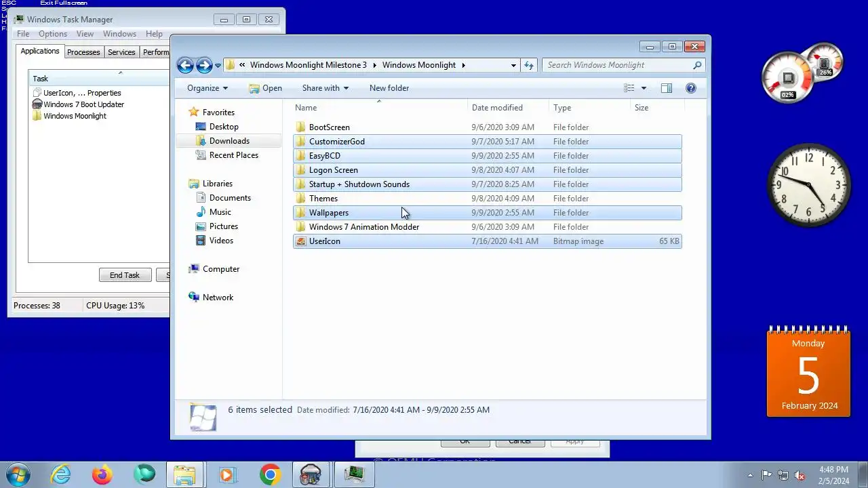Select the Wallpapers folder
Image resolution: width=868 pixels, height=488 pixels.
pos(488,213)
